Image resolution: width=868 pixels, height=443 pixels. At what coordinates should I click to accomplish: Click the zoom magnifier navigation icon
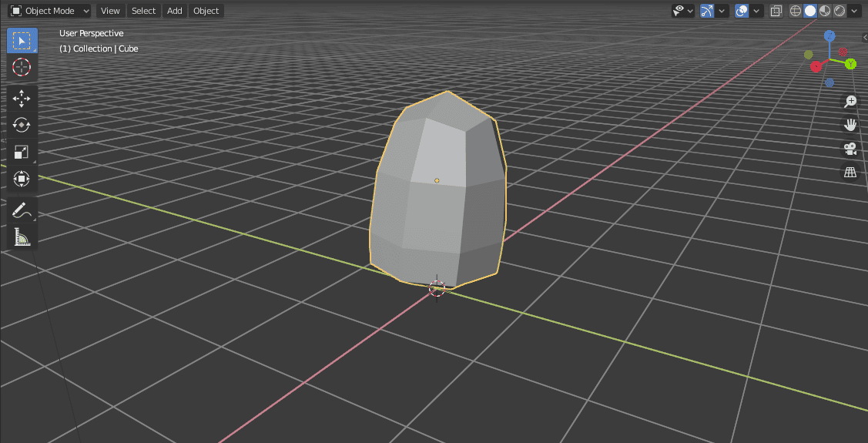tap(850, 102)
